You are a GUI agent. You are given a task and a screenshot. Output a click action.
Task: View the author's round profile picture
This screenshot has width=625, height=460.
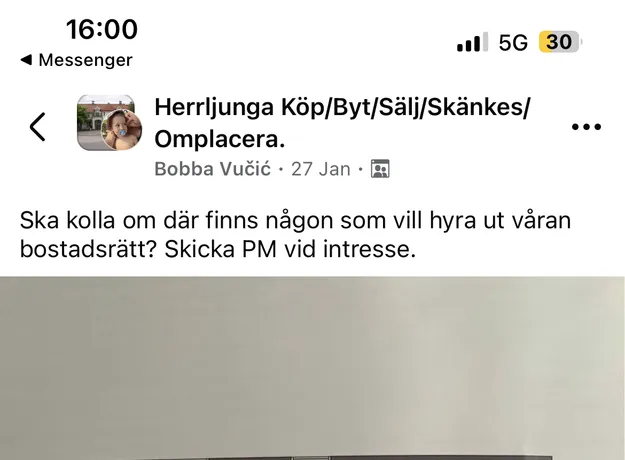point(122,129)
